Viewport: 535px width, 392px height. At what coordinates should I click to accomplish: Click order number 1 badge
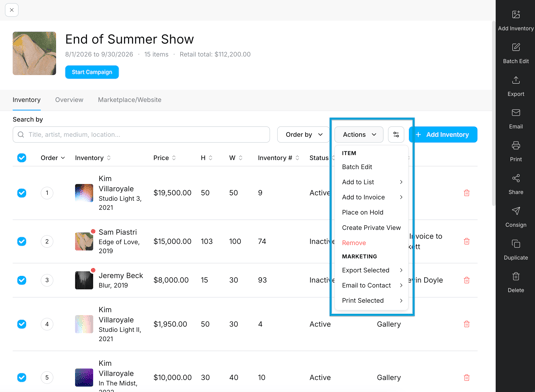click(47, 193)
